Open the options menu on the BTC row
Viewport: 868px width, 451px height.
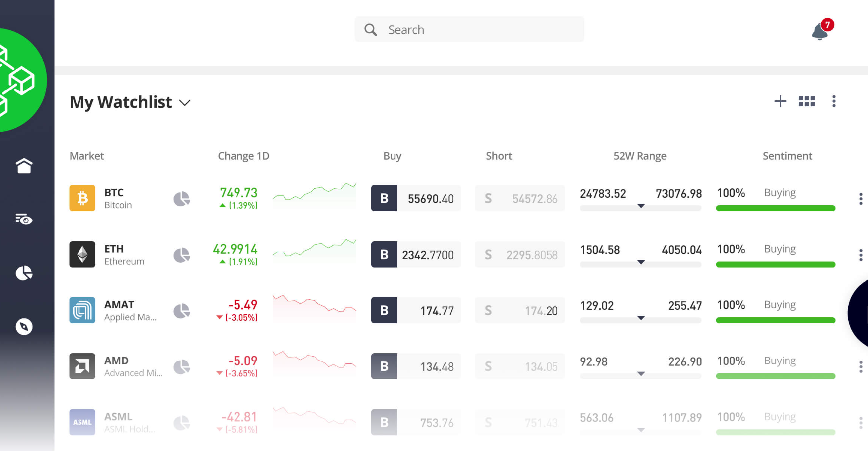tap(860, 199)
